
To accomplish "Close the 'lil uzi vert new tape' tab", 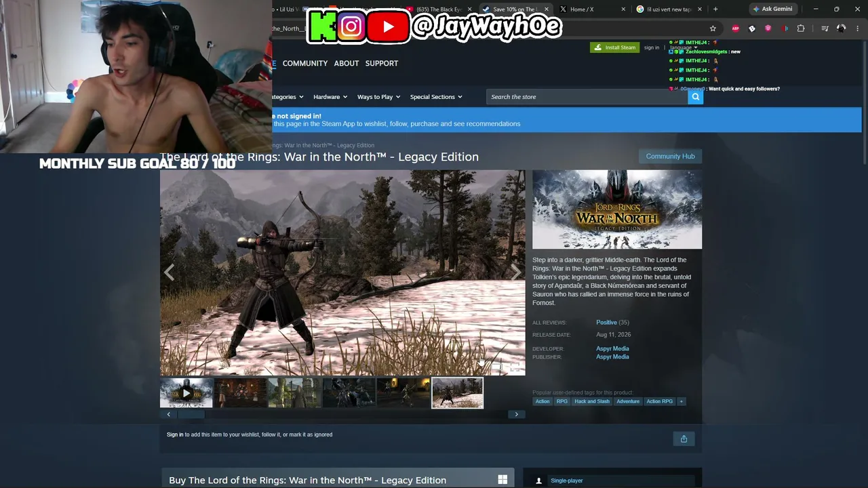I will tap(699, 9).
